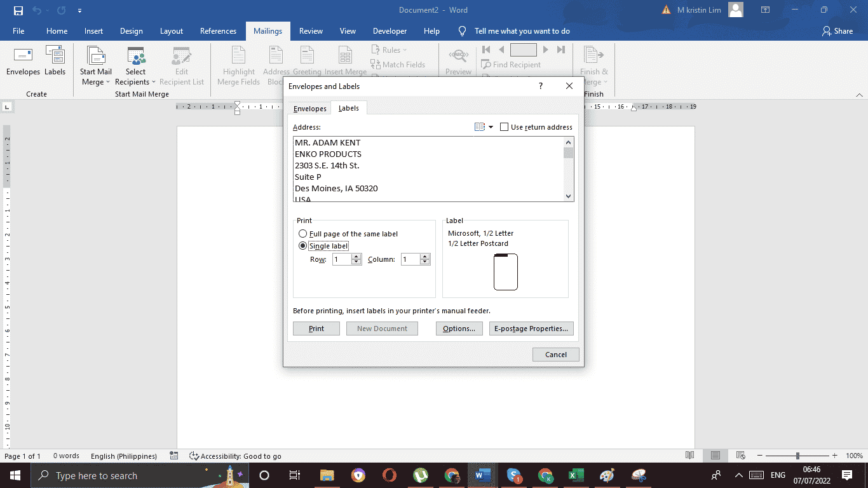Collapse the ribbon with the chevron

click(x=859, y=94)
